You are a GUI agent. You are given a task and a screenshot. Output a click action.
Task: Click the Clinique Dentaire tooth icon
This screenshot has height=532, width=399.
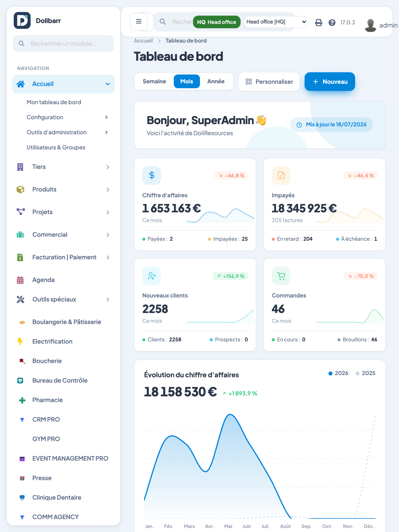(x=22, y=498)
